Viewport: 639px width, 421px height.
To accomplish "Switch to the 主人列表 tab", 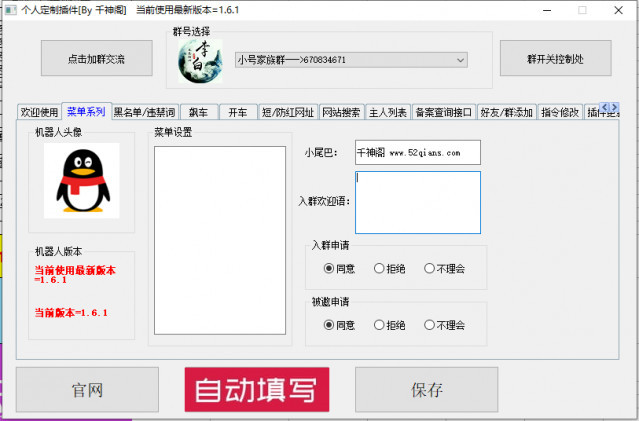I will coord(388,112).
